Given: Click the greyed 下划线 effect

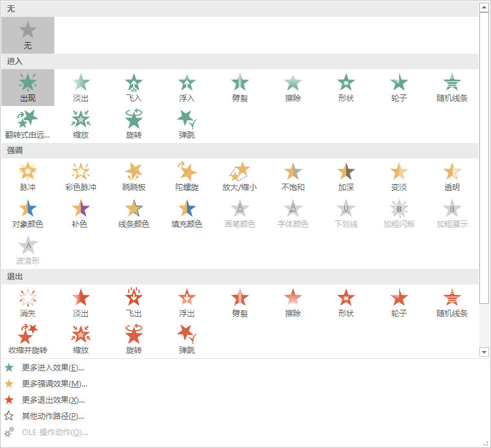Looking at the screenshot, I should [x=346, y=214].
